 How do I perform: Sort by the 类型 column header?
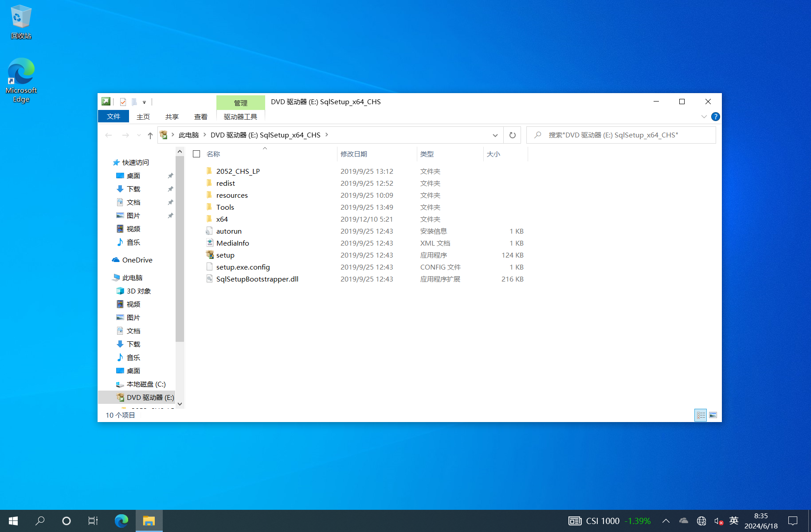tap(427, 154)
